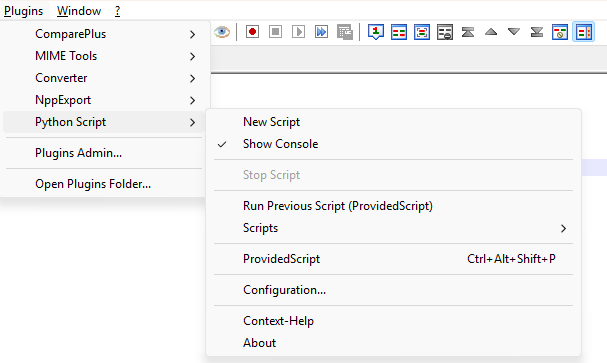Open the Window menu
Image resolution: width=607 pixels, height=363 pixels.
pos(79,11)
